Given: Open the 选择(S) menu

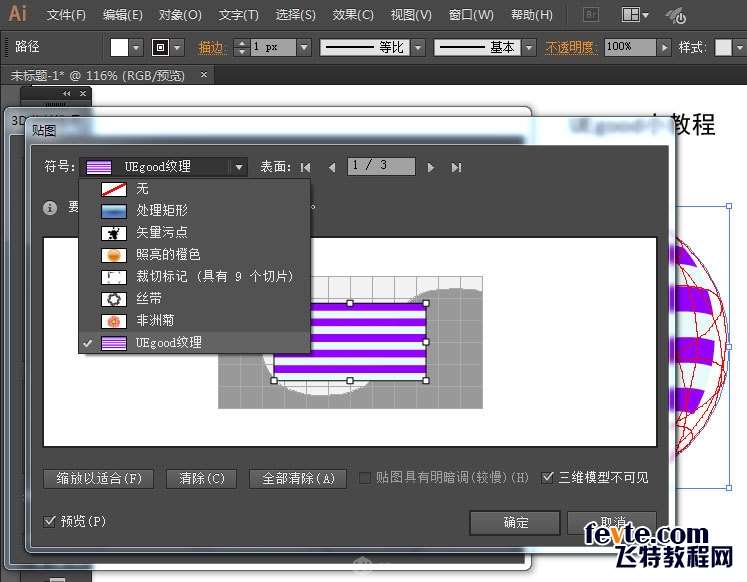Looking at the screenshot, I should 295,15.
